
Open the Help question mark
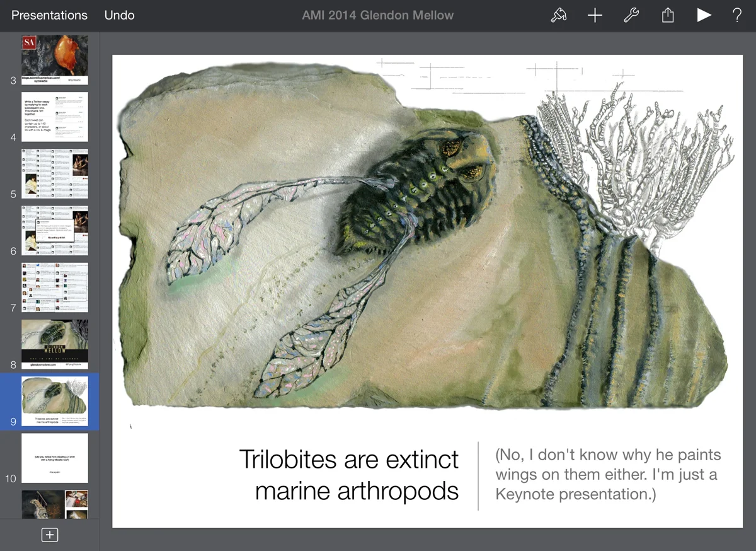point(737,16)
